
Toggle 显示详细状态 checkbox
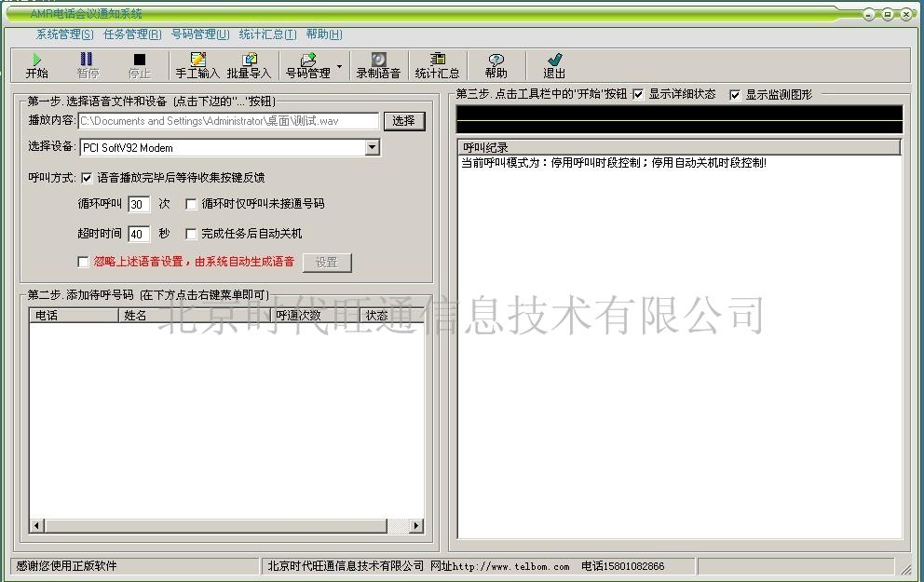pyautogui.click(x=638, y=95)
